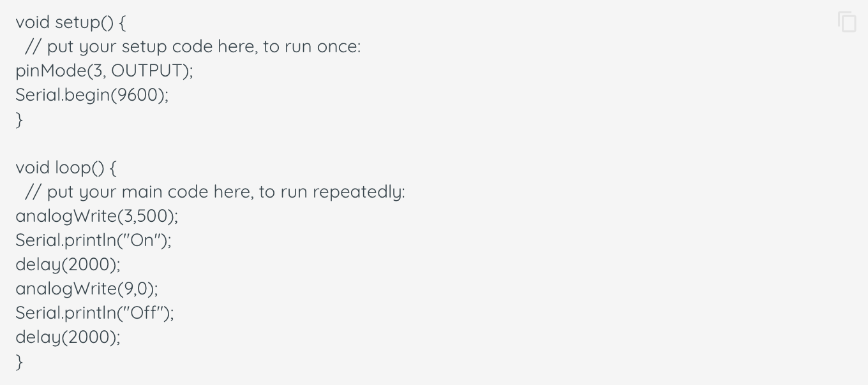Image resolution: width=868 pixels, height=385 pixels.
Task: Click the value 500 in analogWrite
Action: click(x=155, y=216)
